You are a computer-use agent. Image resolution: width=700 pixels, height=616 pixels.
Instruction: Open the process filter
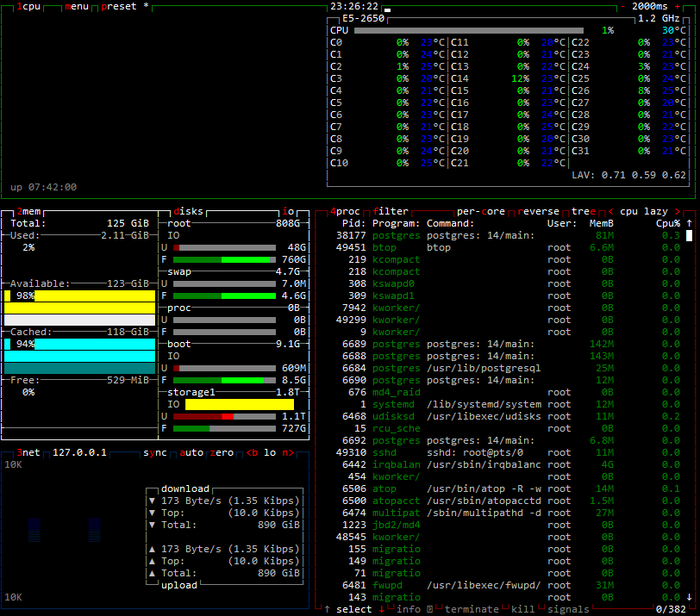[x=391, y=211]
